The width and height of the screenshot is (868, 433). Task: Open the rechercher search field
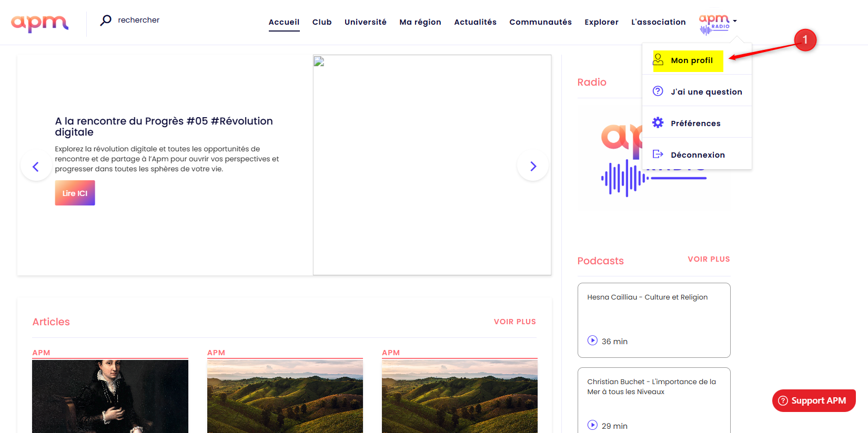click(138, 20)
